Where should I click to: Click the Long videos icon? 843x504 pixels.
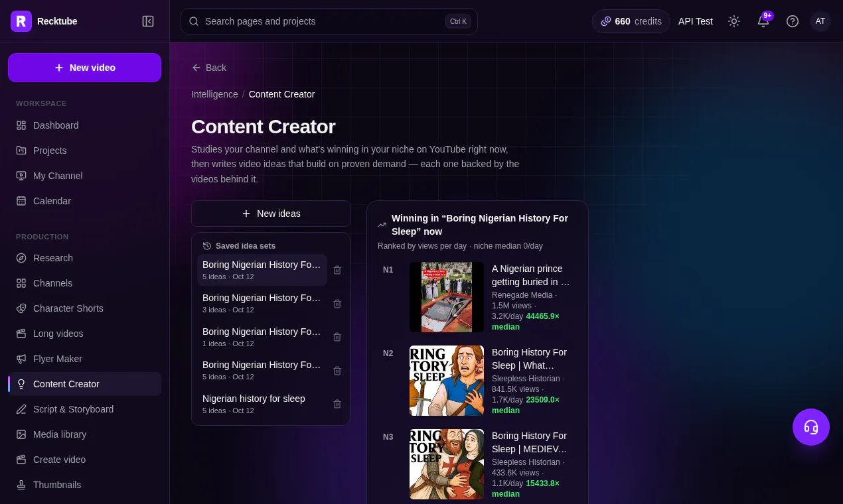(21, 334)
